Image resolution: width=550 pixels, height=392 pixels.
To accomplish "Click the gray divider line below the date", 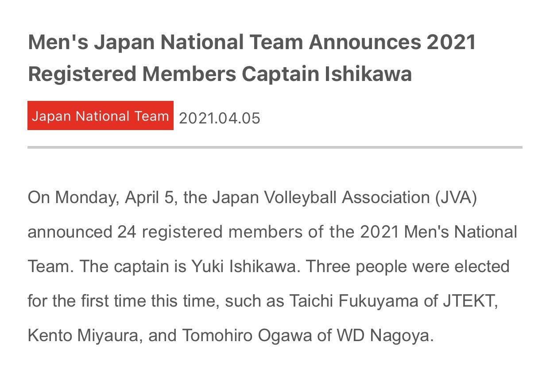I will (275, 147).
